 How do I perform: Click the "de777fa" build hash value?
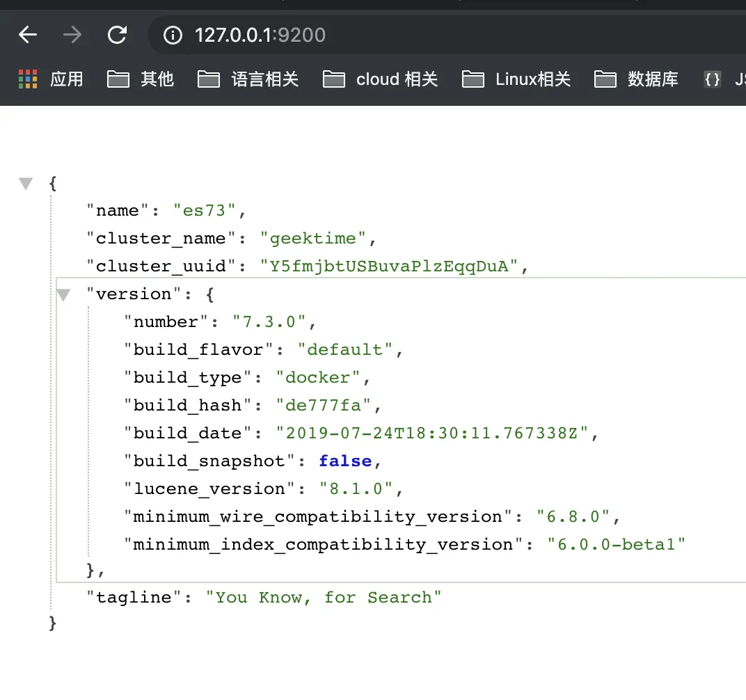pos(323,406)
